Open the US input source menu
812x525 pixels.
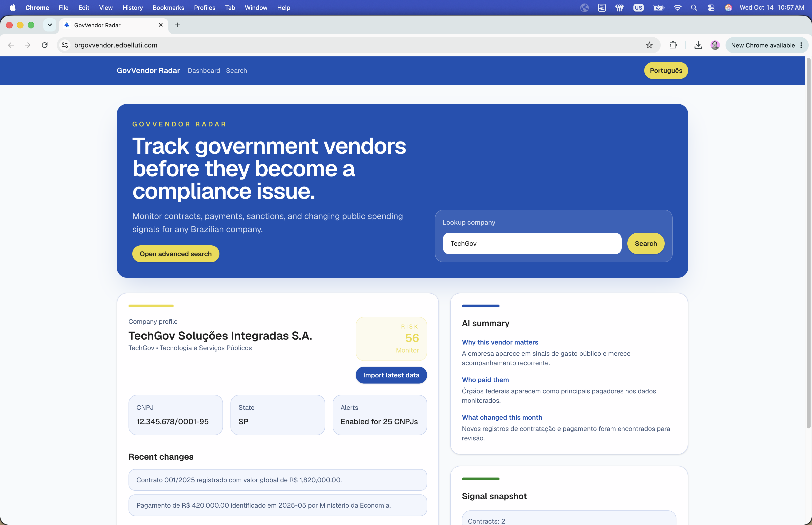click(638, 8)
